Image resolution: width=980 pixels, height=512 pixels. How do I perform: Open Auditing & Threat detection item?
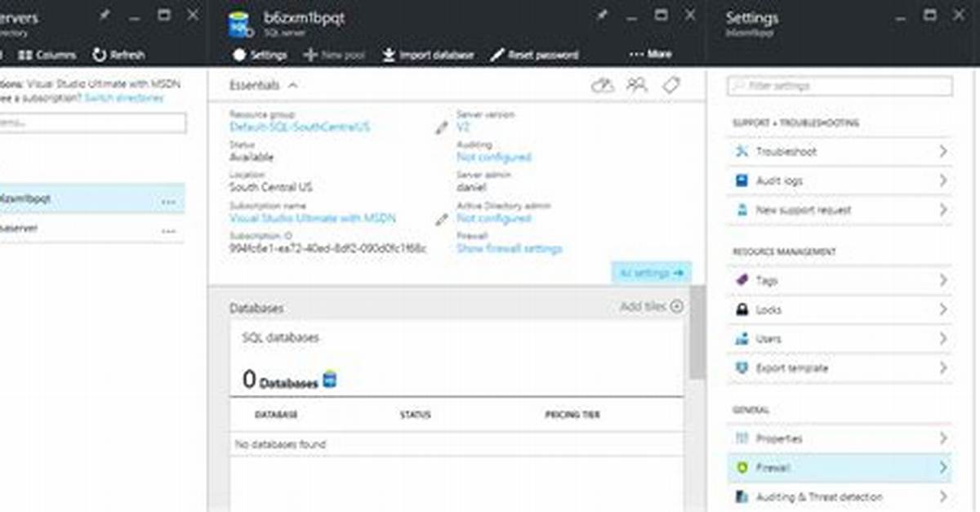point(840,496)
